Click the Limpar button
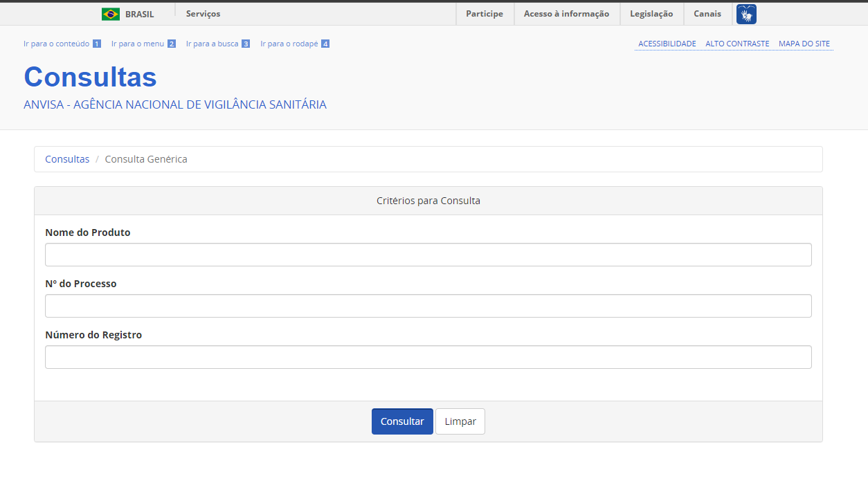The height and width of the screenshot is (483, 868). pos(460,421)
